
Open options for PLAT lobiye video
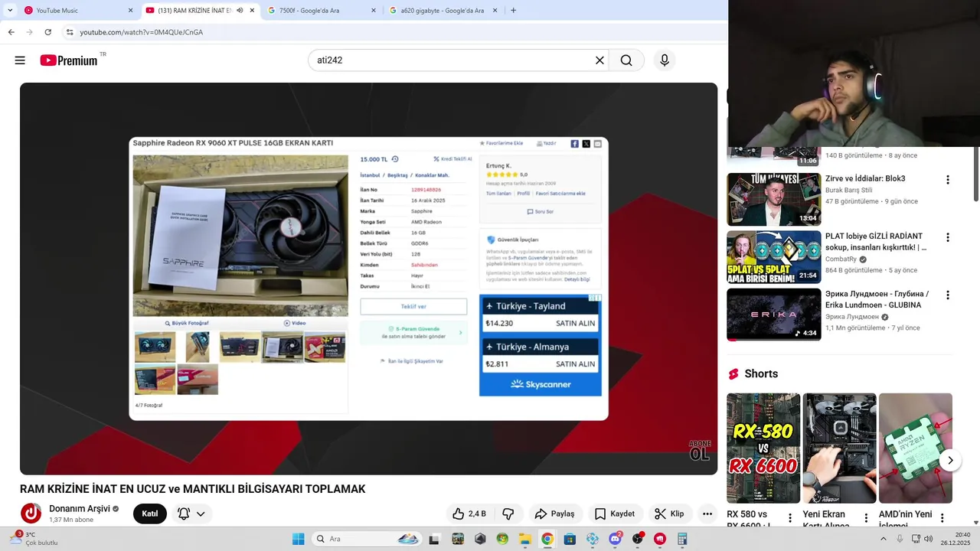point(948,237)
